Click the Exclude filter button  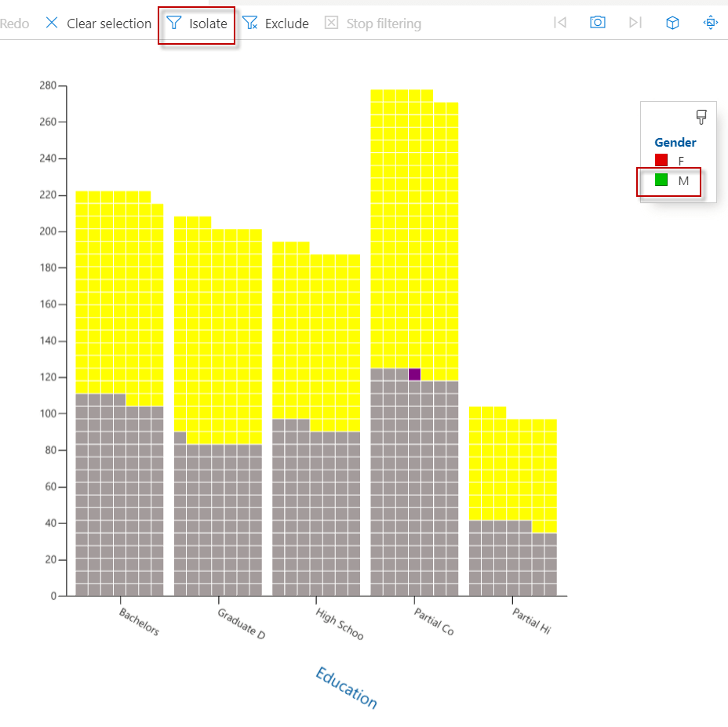click(276, 24)
